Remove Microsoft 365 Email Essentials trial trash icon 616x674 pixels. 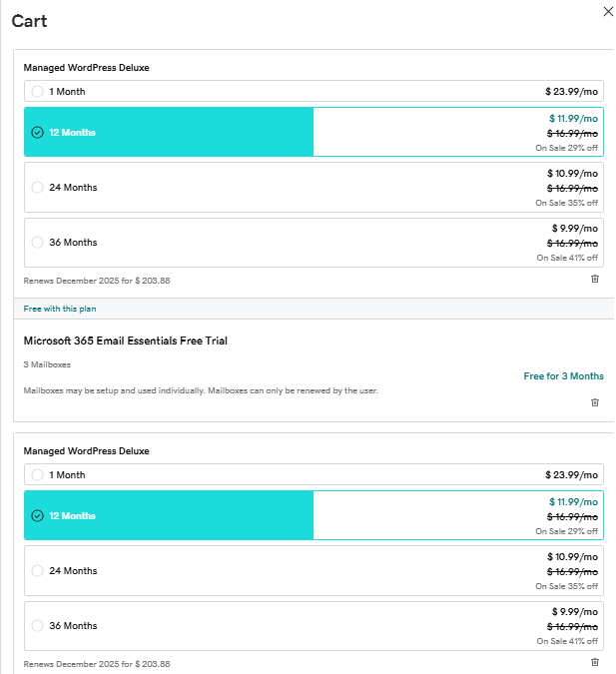(x=594, y=402)
